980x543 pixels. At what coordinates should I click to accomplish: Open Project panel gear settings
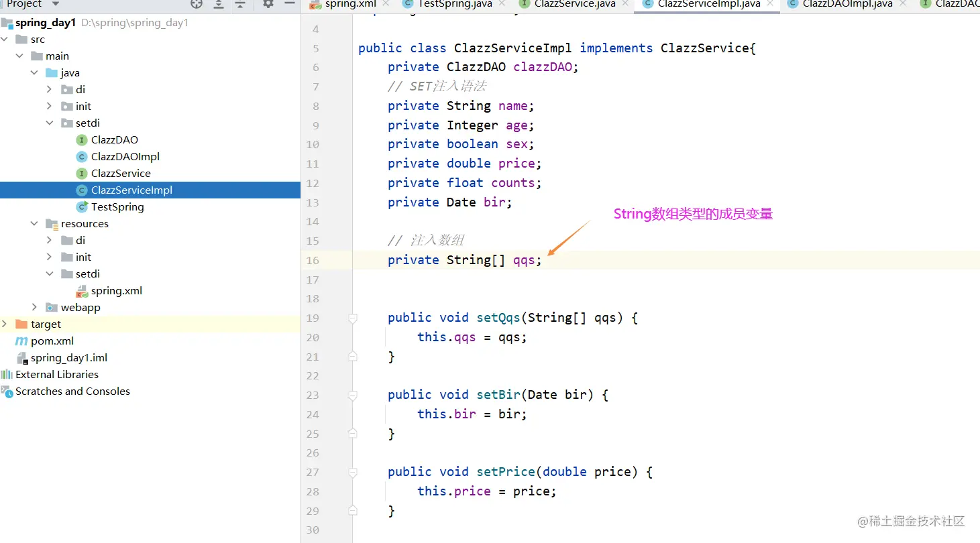pos(268,4)
